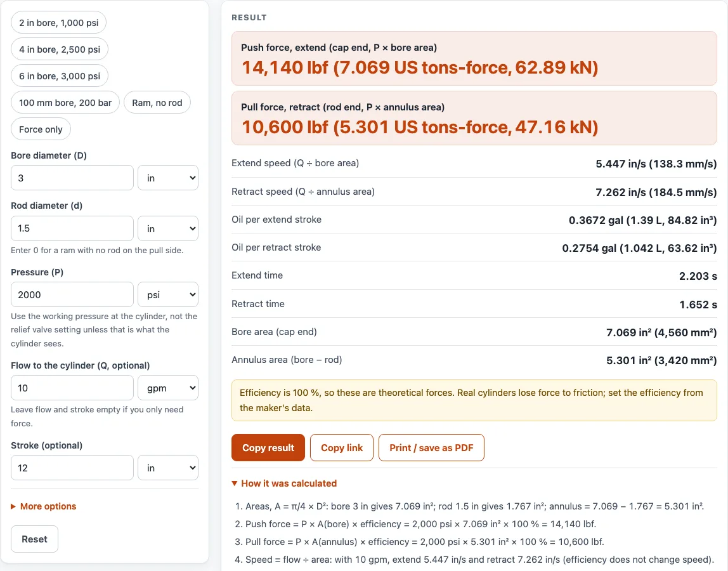Click the retract speed value 7.262 in/s
Screen dimensions: 728x571
point(656,192)
